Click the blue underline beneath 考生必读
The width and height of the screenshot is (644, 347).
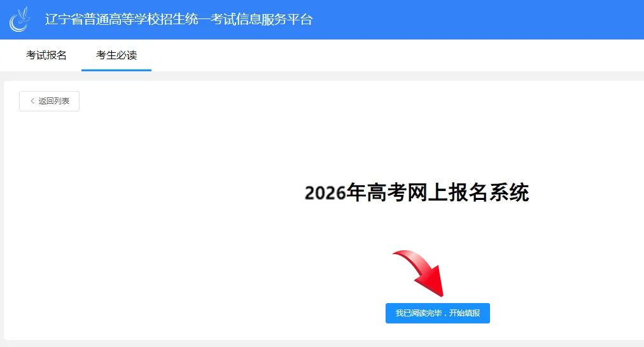[116, 70]
